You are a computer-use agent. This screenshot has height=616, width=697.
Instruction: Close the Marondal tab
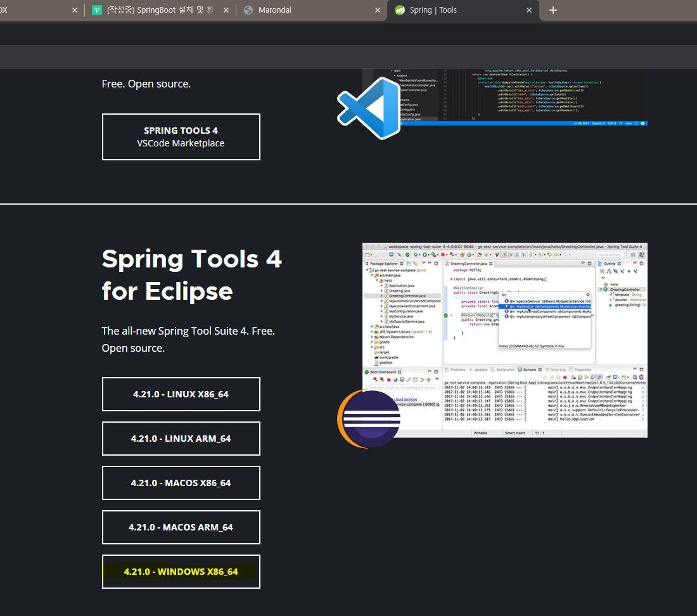point(378,10)
